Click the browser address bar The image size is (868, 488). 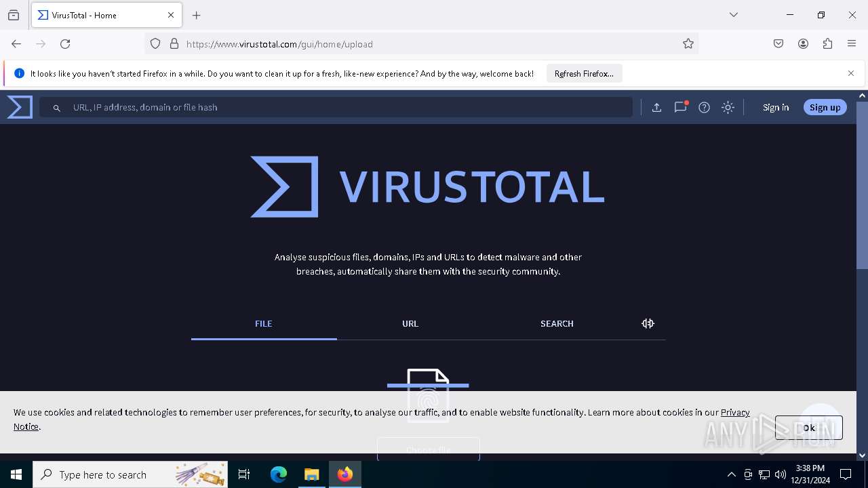pyautogui.click(x=420, y=44)
